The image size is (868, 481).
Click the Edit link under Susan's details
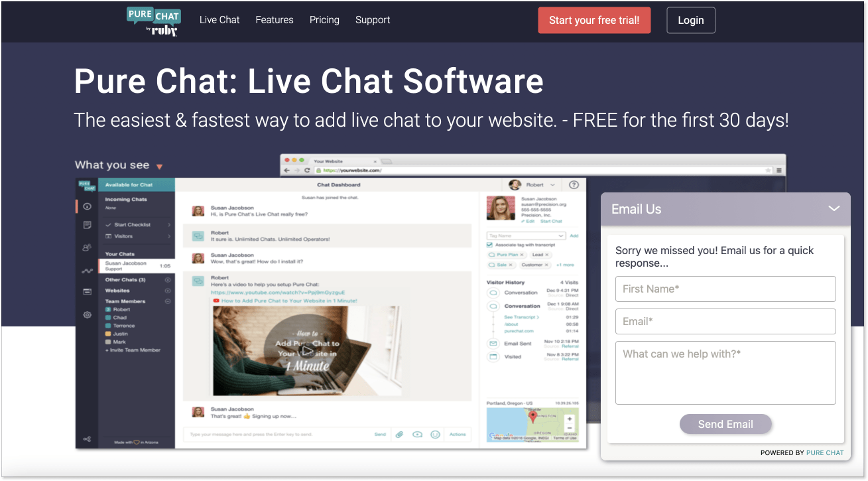[x=528, y=221]
